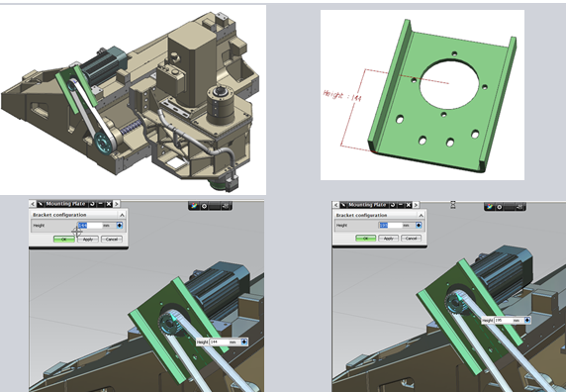Click the reset icon in right Mounting Plate dialog
The height and width of the screenshot is (392, 566).
[x=393, y=205]
